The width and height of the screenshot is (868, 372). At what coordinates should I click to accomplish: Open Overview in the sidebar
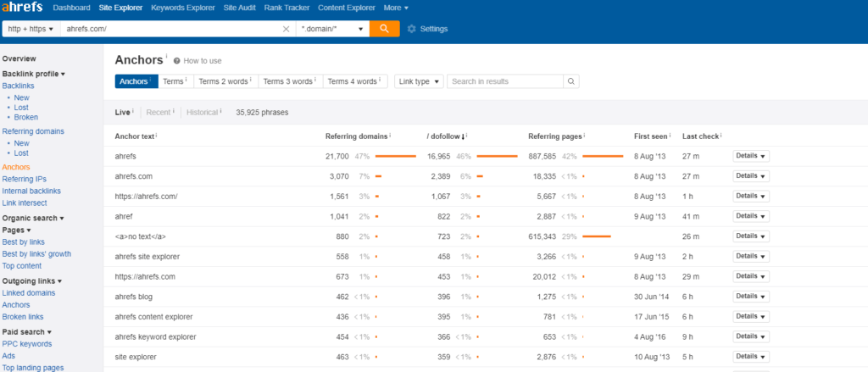(19, 58)
